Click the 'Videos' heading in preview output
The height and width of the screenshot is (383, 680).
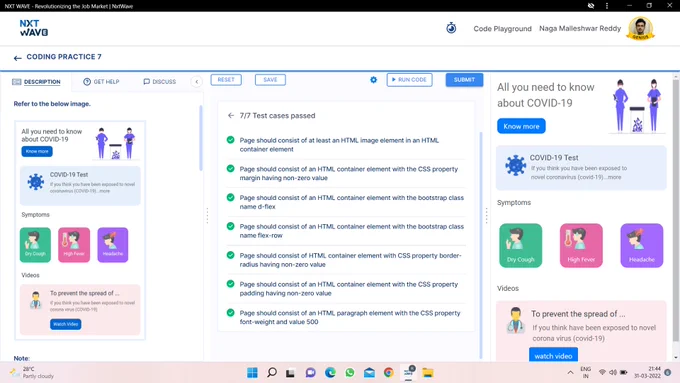point(508,288)
